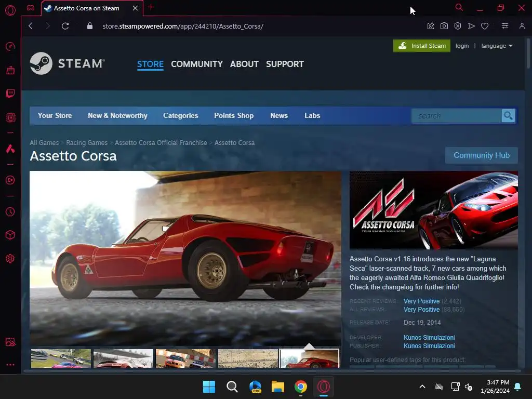Open File Explorer from taskbar

278,387
